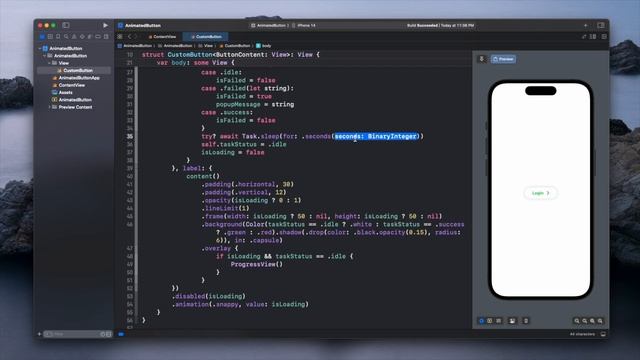640x360 pixels.
Task: Expand the Preview Content folder
Action: pos(49,107)
